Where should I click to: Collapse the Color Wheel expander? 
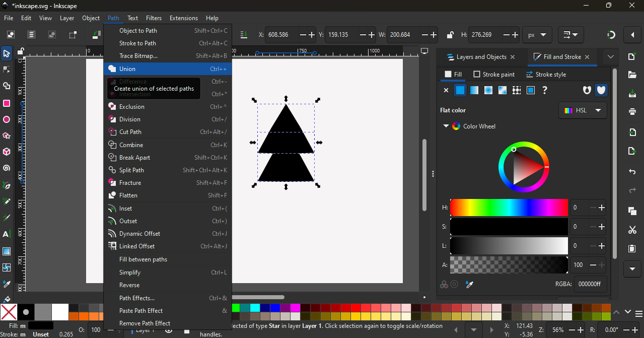(446, 126)
